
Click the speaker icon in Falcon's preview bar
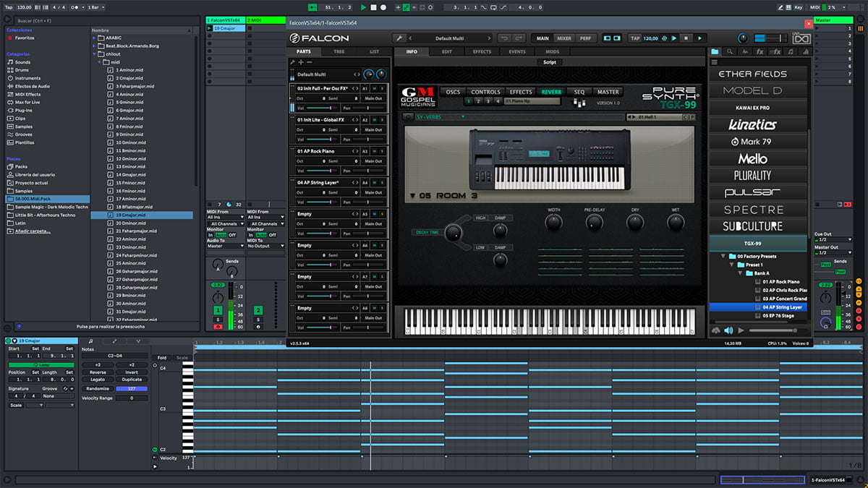point(728,330)
